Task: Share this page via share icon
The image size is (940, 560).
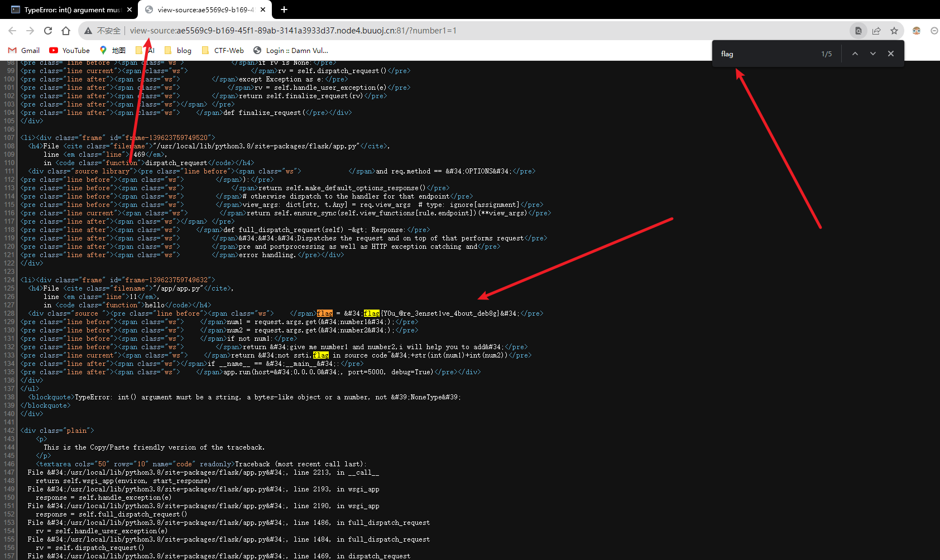Action: [876, 31]
